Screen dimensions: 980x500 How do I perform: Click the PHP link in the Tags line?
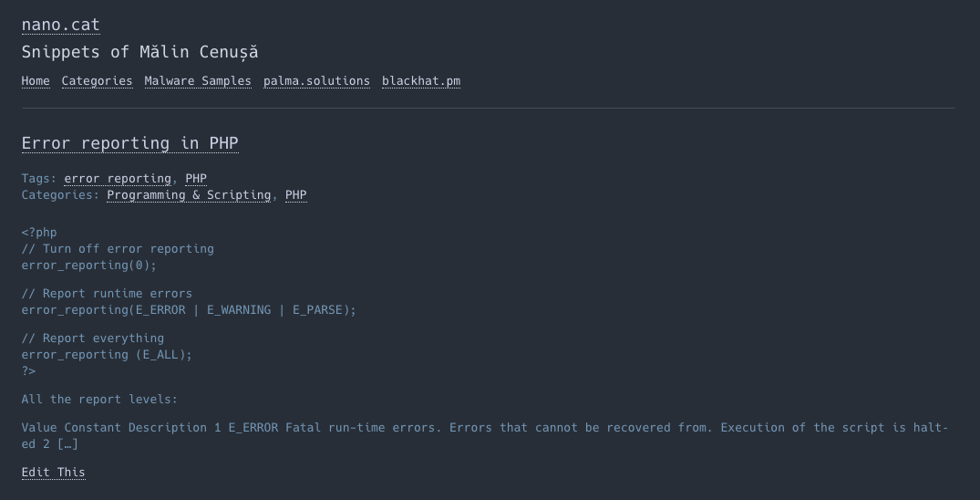pyautogui.click(x=196, y=179)
